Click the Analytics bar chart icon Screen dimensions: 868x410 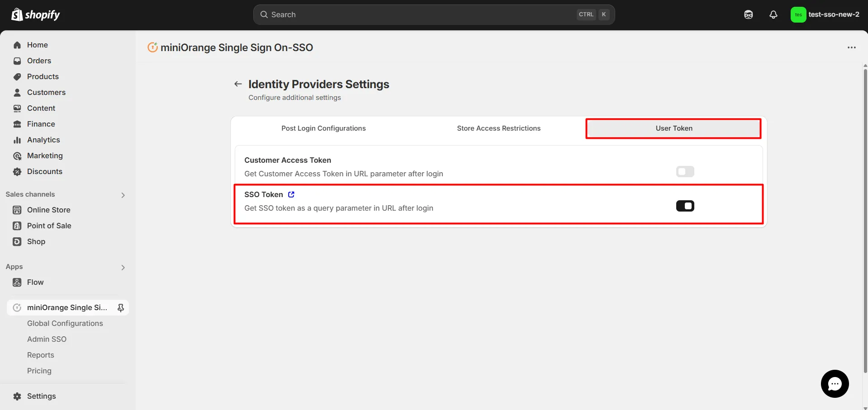(17, 140)
